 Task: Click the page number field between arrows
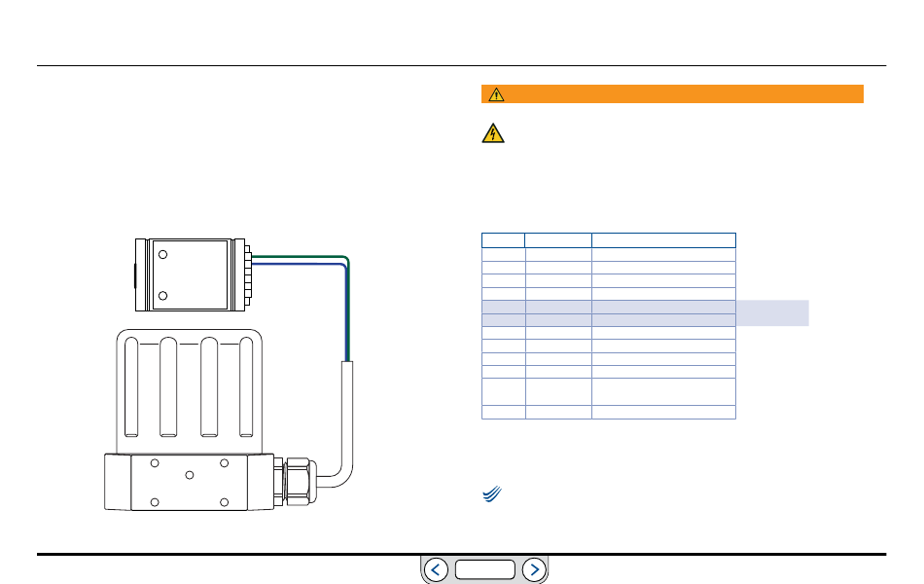(x=485, y=569)
